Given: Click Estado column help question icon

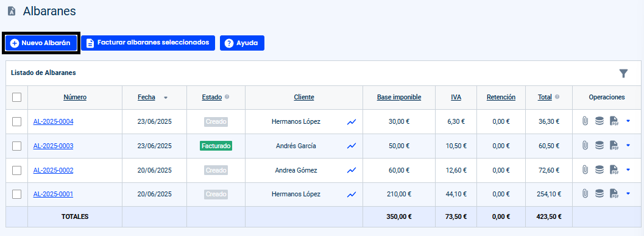Looking at the screenshot, I should click(227, 97).
